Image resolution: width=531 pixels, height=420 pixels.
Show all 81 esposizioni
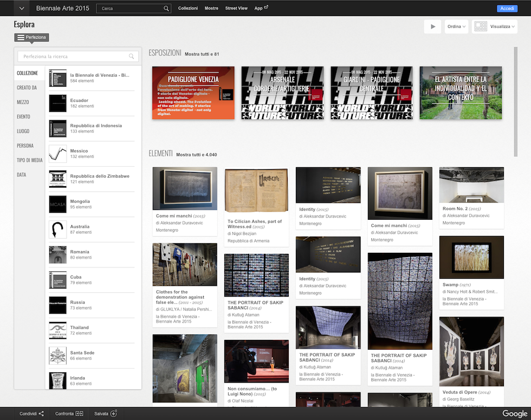202,54
